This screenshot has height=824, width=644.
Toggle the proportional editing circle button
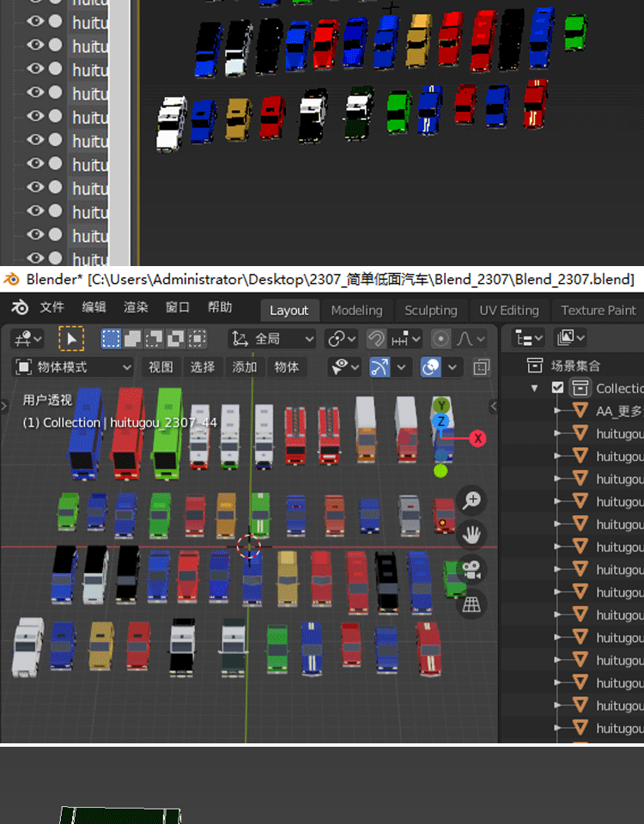[440, 339]
